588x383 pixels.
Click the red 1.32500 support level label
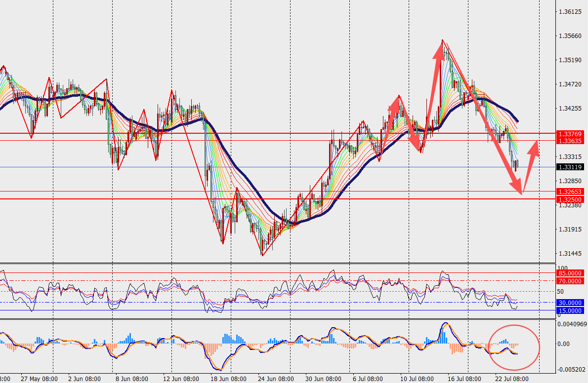(570, 199)
